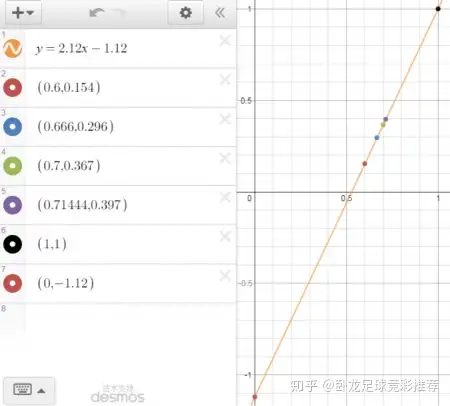Toggle visibility of line y = 2.12x − 1.12
Image resolution: width=450 pixels, height=406 pixels.
click(13, 48)
